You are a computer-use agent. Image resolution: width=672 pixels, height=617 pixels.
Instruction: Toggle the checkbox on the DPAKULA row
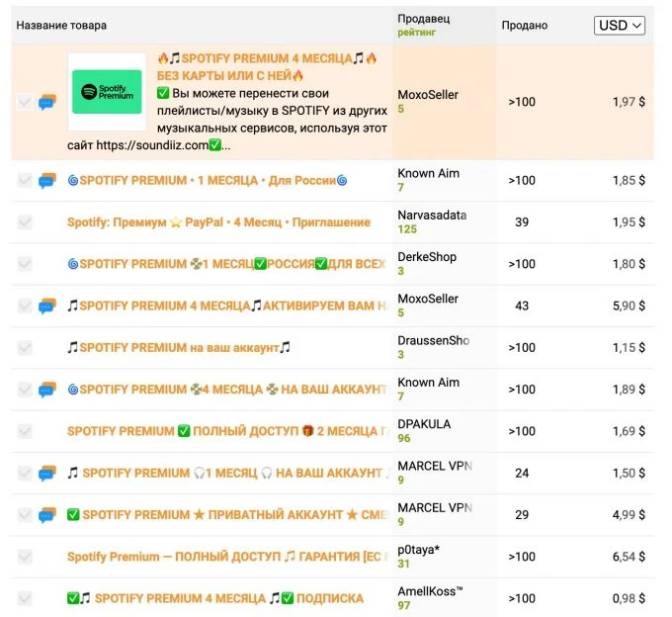pos(25,431)
